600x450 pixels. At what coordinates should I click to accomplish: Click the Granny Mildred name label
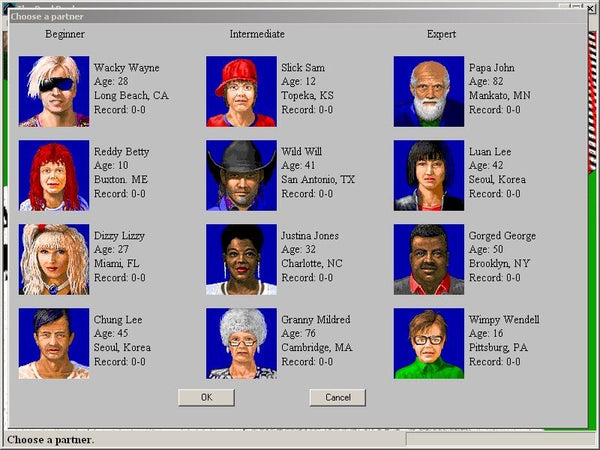[x=316, y=320]
